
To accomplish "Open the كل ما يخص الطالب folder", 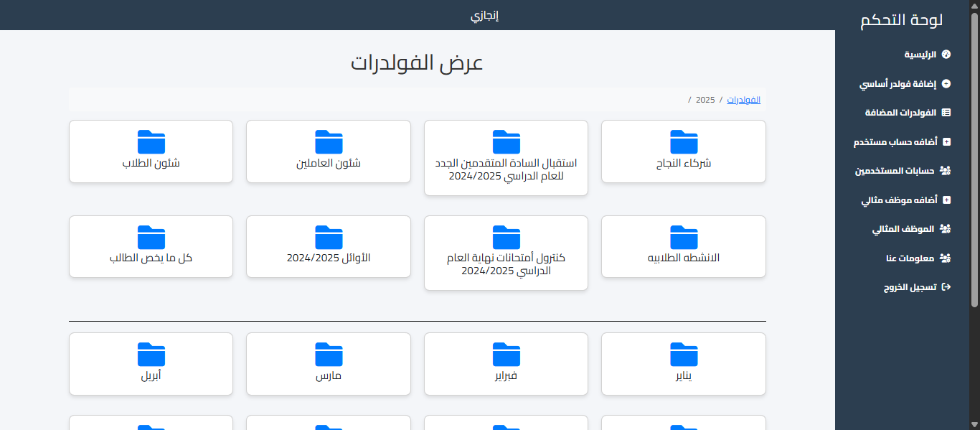I will click(151, 246).
